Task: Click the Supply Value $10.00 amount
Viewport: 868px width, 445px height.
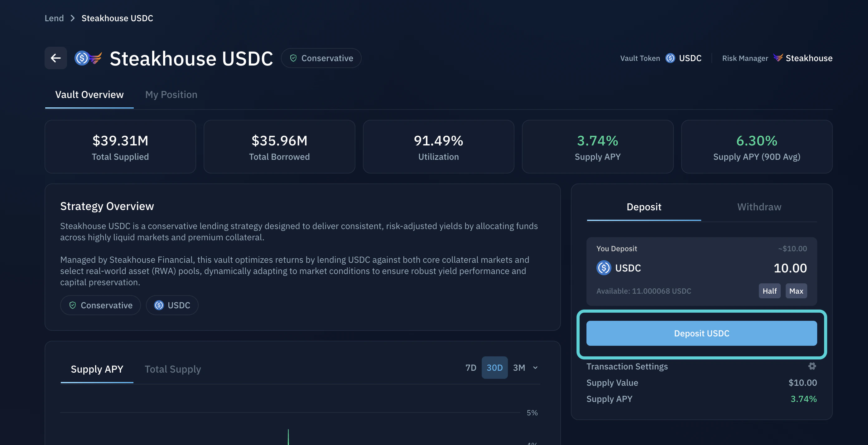Action: click(802, 383)
